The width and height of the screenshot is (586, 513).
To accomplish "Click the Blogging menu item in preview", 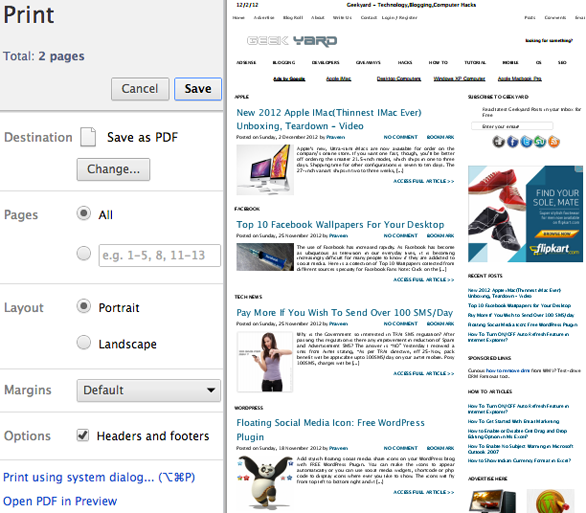I will coord(284,62).
